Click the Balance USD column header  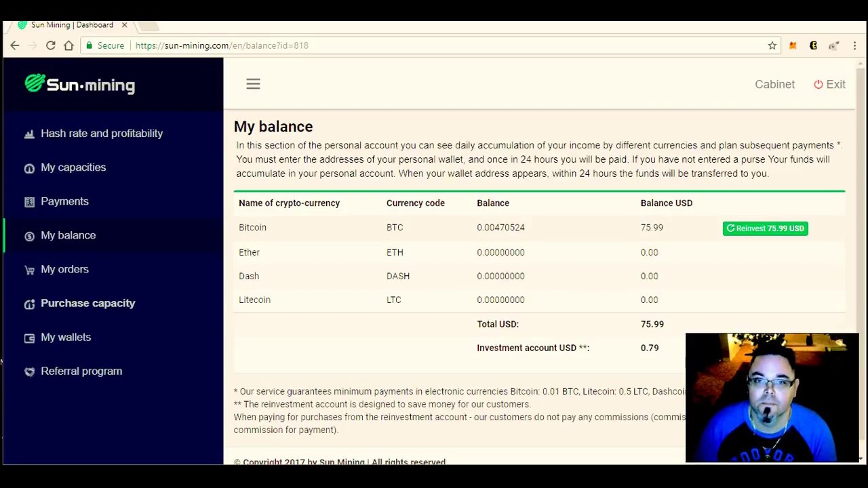(x=667, y=203)
